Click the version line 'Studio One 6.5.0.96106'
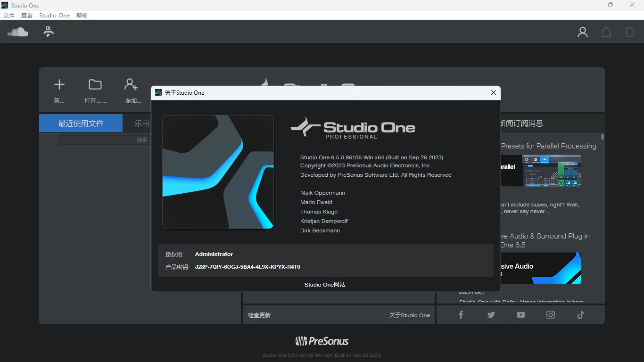644x362 pixels. 372,157
